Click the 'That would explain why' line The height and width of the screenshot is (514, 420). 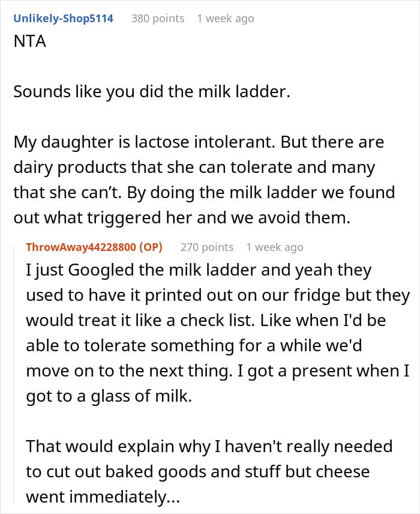tap(209, 447)
